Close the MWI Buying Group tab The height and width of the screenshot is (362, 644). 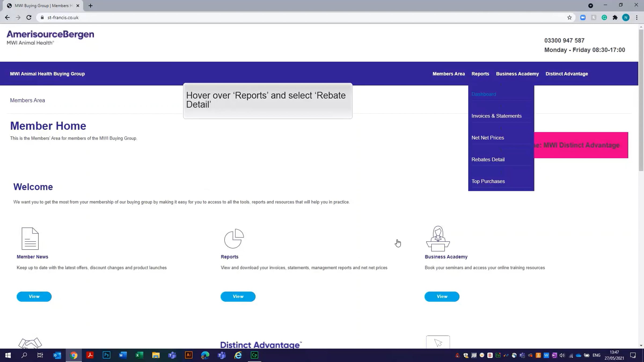click(78, 6)
